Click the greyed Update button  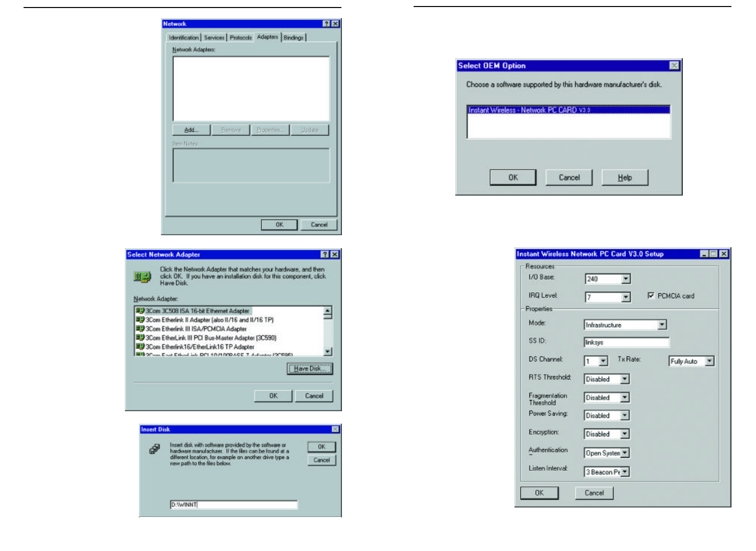click(310, 130)
